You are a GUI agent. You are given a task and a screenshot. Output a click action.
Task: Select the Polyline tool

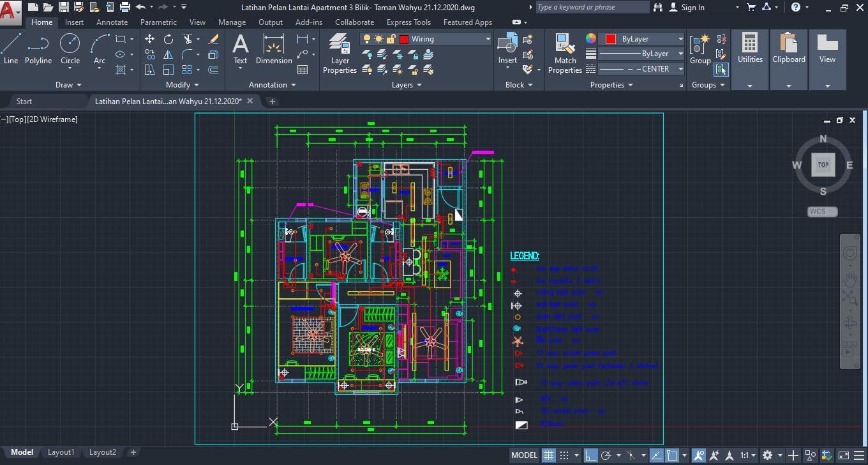click(38, 49)
